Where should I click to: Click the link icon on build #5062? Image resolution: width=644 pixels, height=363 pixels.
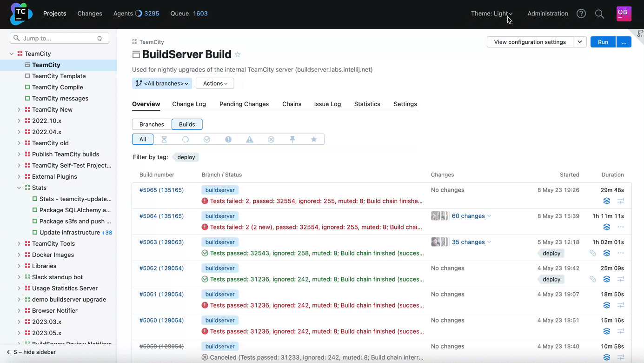click(x=593, y=279)
